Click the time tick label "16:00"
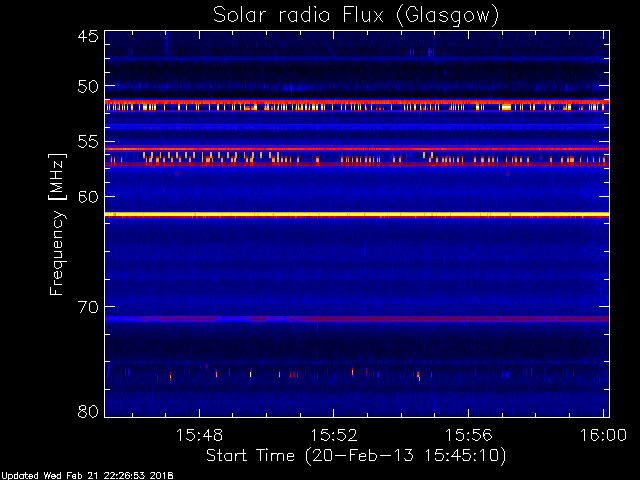The image size is (640, 480). [603, 435]
